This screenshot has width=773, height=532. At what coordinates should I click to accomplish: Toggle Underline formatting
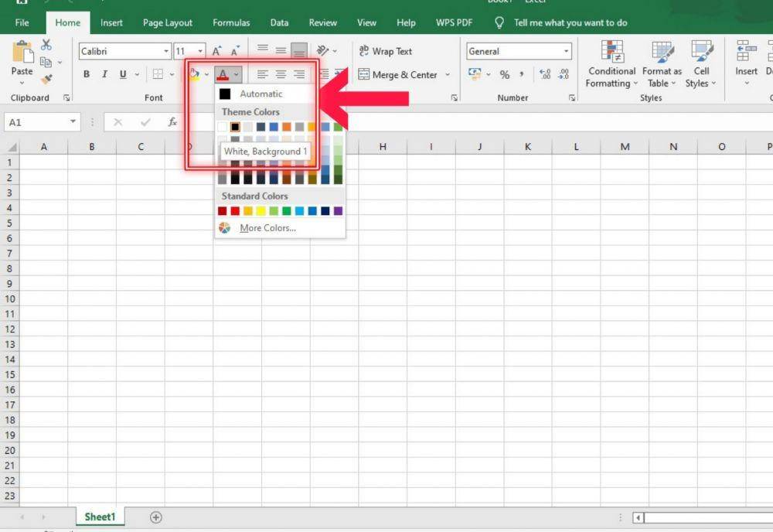[x=123, y=74]
